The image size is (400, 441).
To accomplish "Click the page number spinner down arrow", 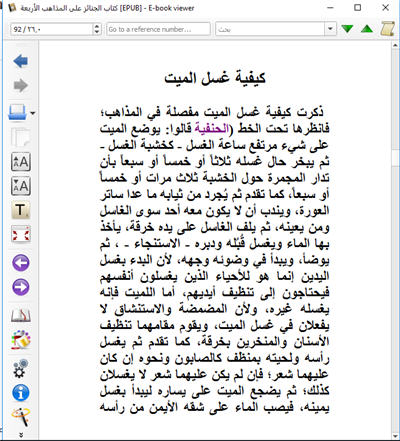I will [x=97, y=32].
